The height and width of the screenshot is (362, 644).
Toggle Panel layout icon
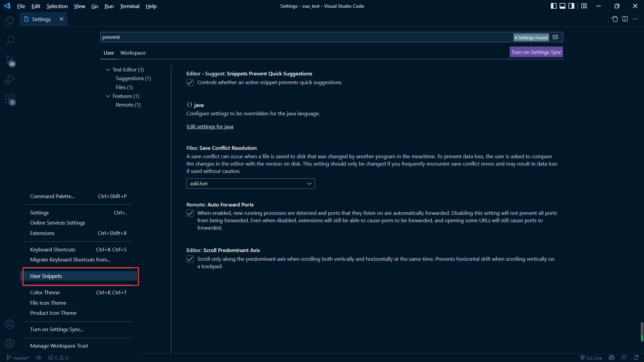562,6
